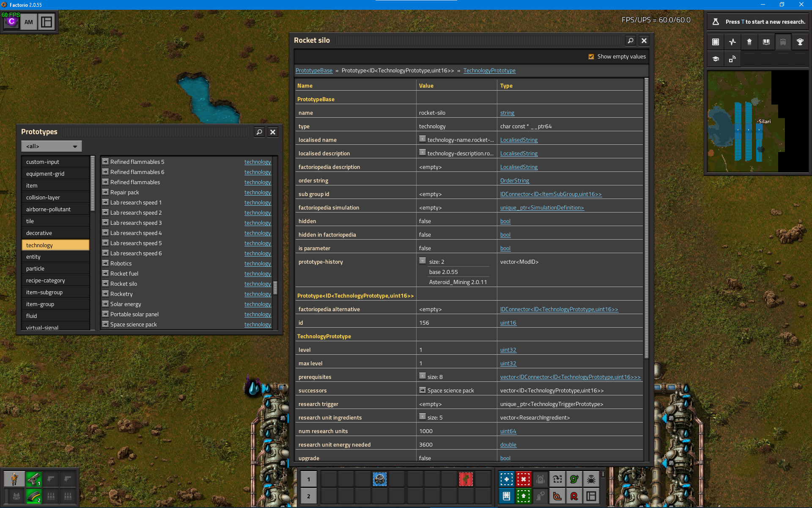Open uint64 type link for num research units

pos(508,431)
